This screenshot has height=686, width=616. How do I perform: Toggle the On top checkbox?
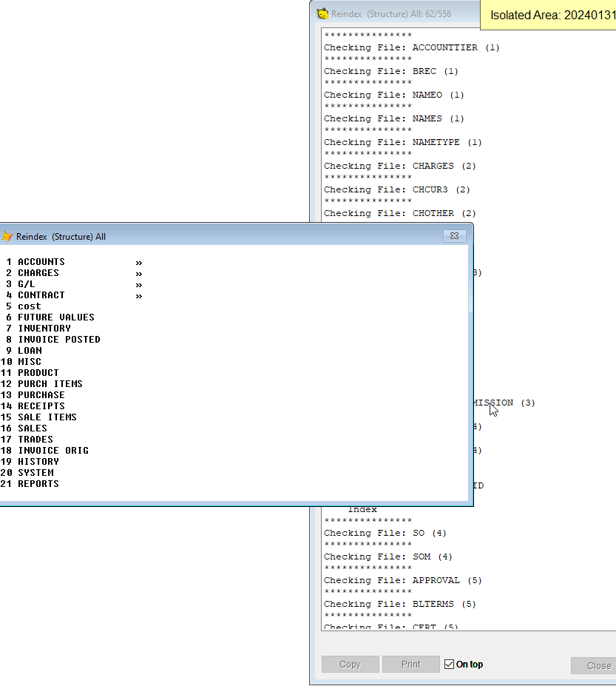coord(449,664)
